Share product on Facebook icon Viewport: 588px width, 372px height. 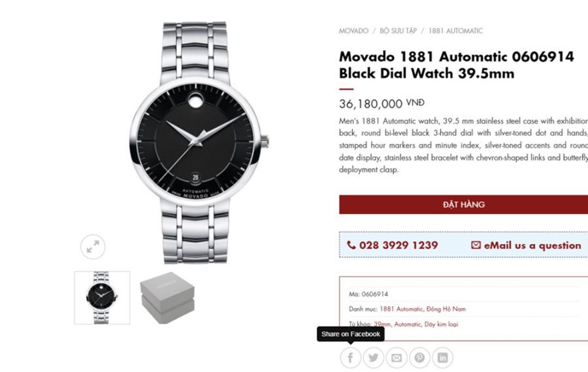coord(350,358)
